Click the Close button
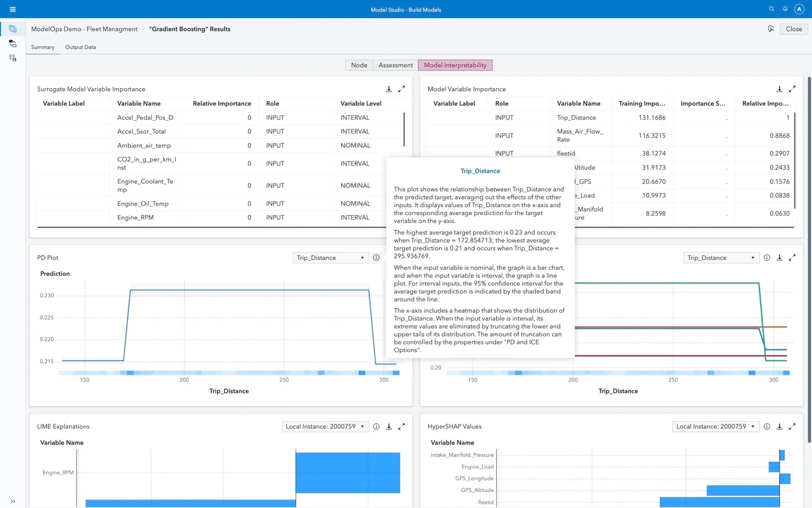The image size is (812, 508). tap(793, 29)
